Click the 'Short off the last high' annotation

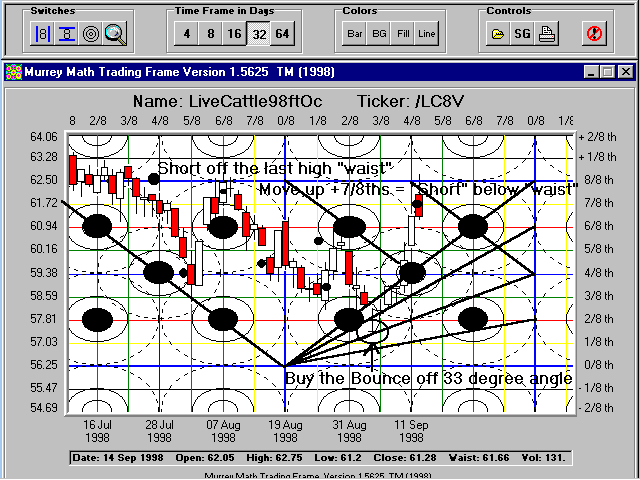click(x=275, y=168)
